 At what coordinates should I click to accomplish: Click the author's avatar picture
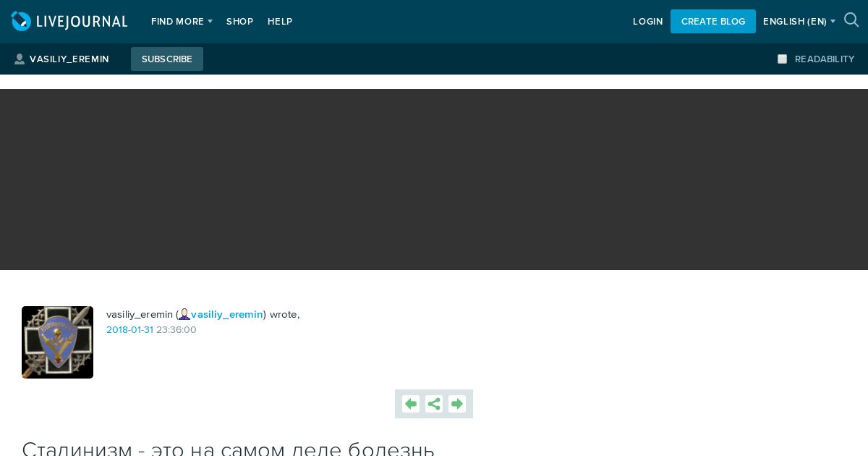click(57, 342)
